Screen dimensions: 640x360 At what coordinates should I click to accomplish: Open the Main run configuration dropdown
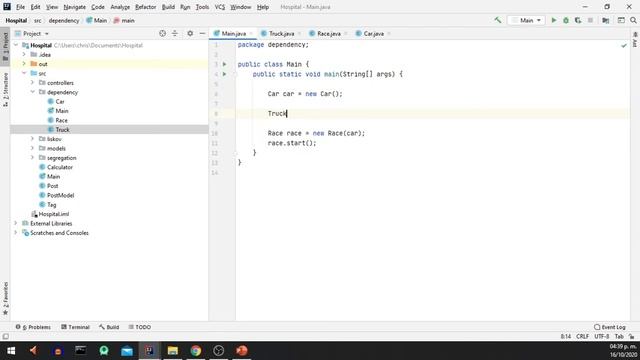(526, 20)
